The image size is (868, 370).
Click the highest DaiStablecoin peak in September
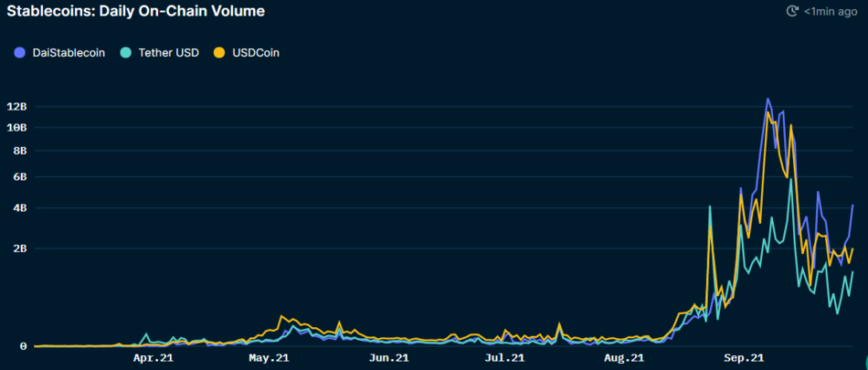point(767,99)
